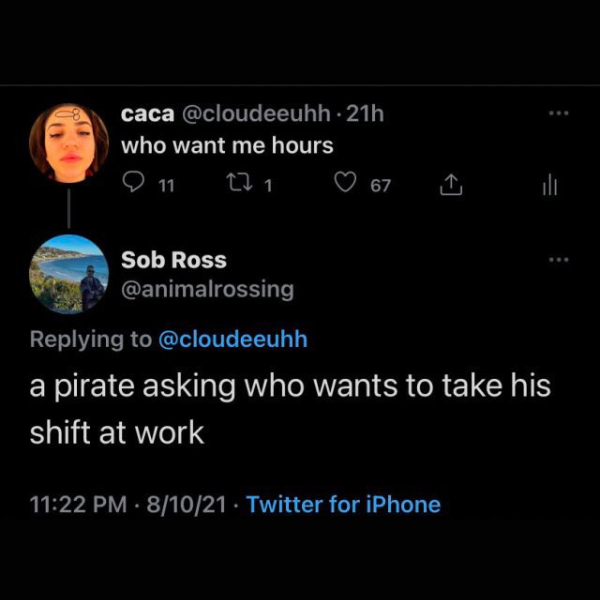The image size is (600, 600).
Task: Open Sob Ross's profile avatar
Action: pyautogui.click(x=68, y=273)
